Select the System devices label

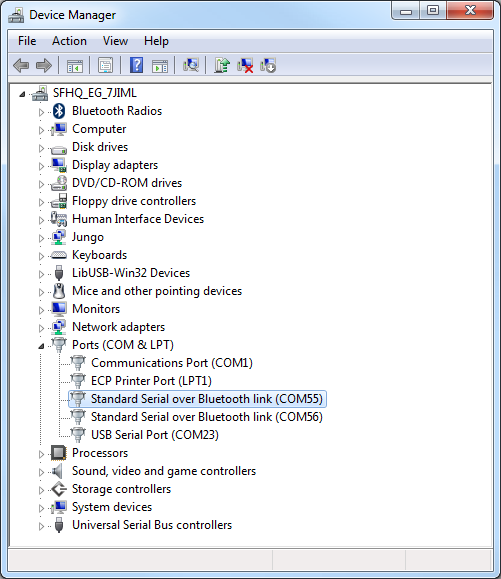pyautogui.click(x=112, y=507)
